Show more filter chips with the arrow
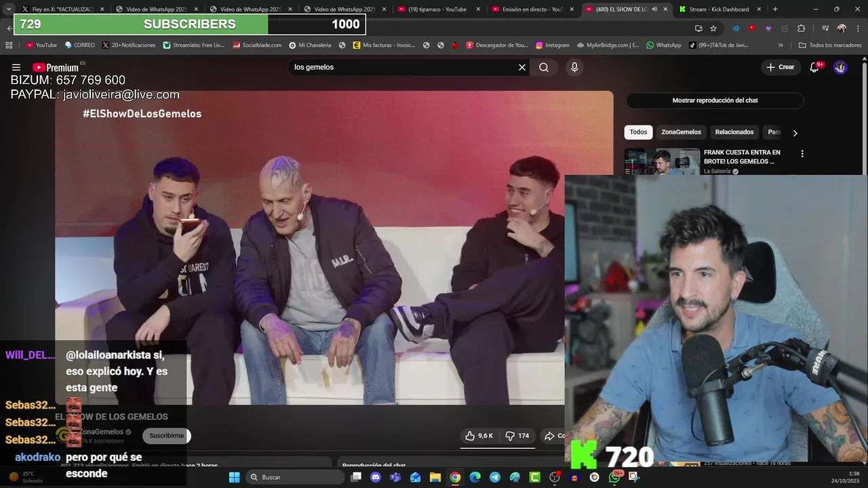Viewport: 868px width, 488px height. 795,133
